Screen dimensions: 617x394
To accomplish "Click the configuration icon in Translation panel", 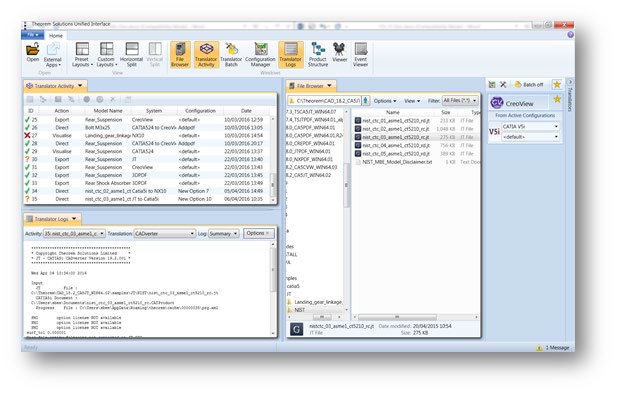I will coord(492,84).
